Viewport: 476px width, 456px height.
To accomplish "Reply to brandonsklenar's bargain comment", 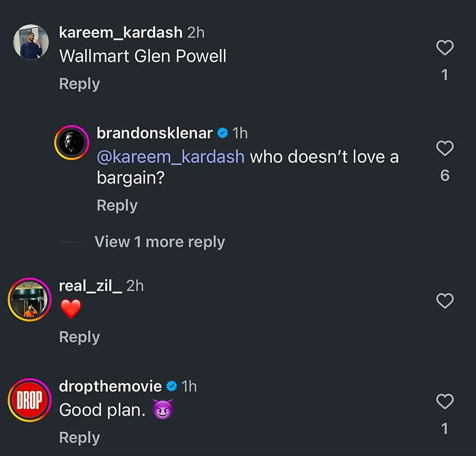I will tap(117, 205).
